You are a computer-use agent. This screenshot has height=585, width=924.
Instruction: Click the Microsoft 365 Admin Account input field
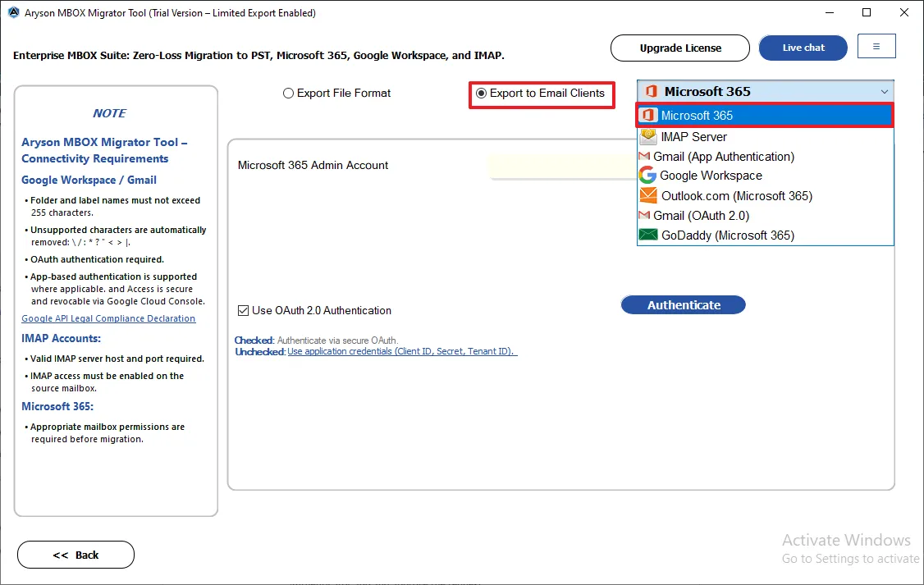[562, 166]
